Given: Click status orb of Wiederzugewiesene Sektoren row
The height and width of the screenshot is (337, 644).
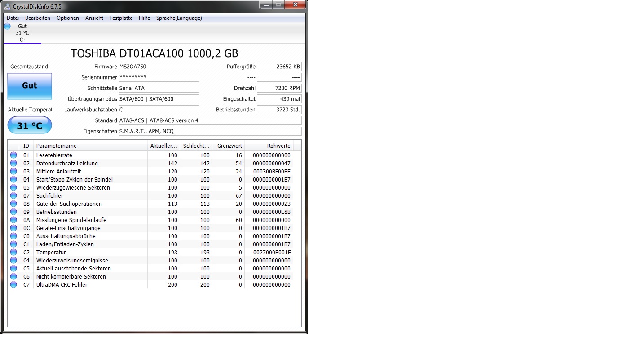Looking at the screenshot, I should coord(13,187).
